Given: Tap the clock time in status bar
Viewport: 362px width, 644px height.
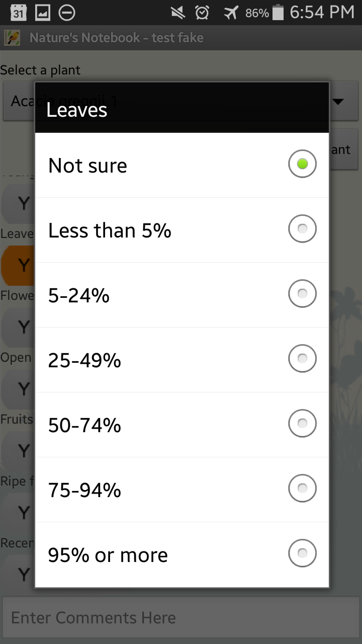Looking at the screenshot, I should pyautogui.click(x=322, y=13).
